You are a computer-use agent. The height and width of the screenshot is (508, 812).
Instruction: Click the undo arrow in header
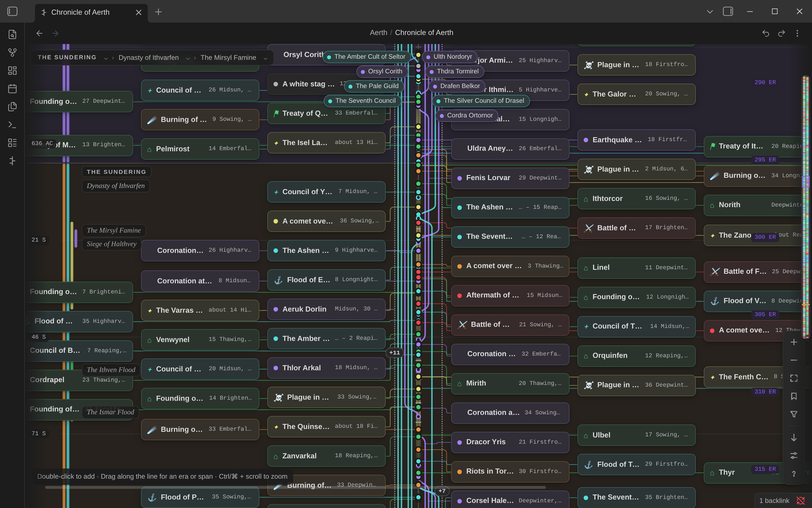tap(766, 33)
